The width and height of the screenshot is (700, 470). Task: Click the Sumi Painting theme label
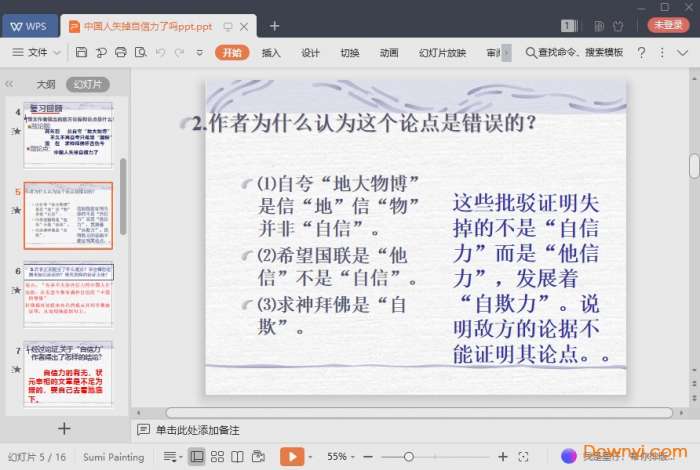click(x=113, y=457)
